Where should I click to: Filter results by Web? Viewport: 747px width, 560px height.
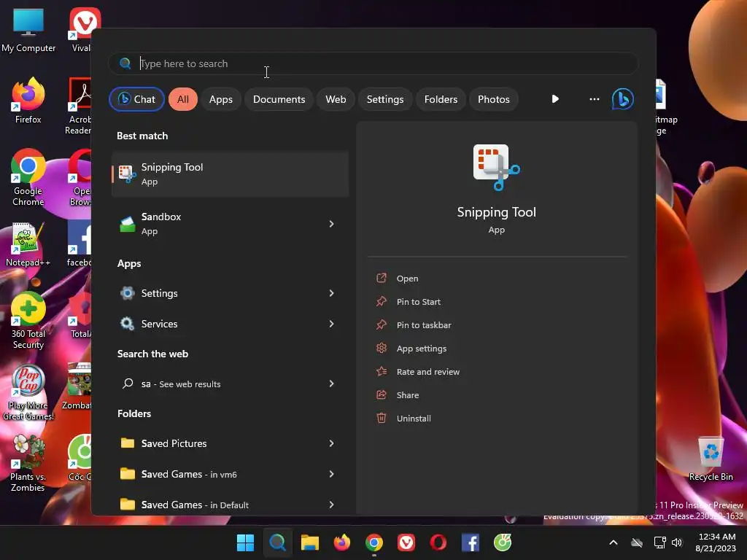[x=336, y=99]
